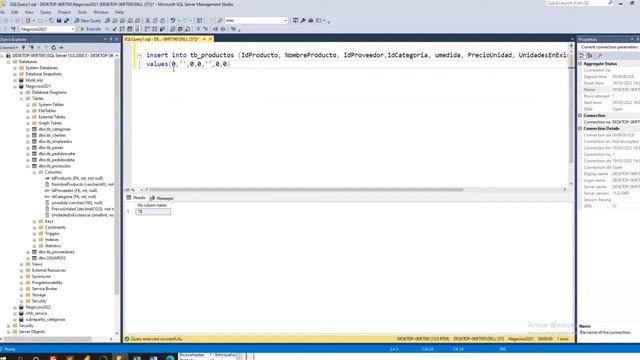Viewport: 640px width, 360px height.
Task: Click the Save All icon
Action: pyautogui.click(x=67, y=20)
